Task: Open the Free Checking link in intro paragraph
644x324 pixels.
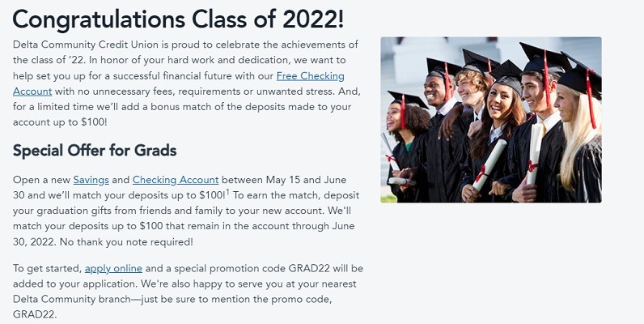Action: coord(310,76)
